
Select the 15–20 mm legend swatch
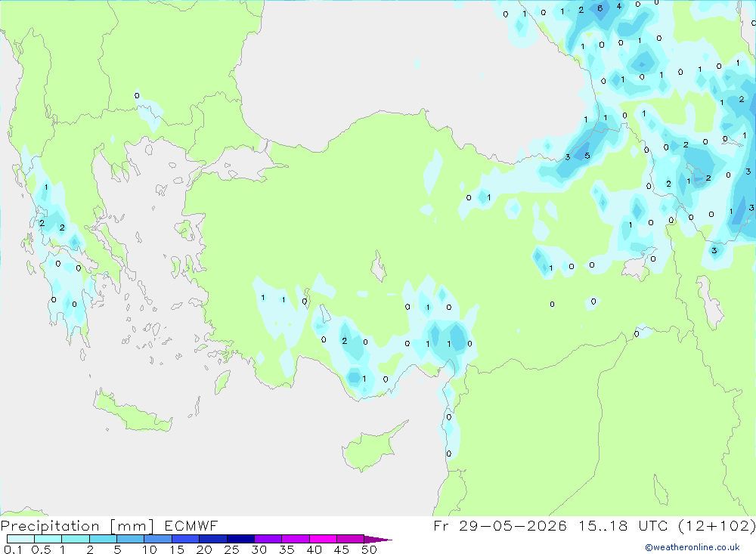coord(185,539)
